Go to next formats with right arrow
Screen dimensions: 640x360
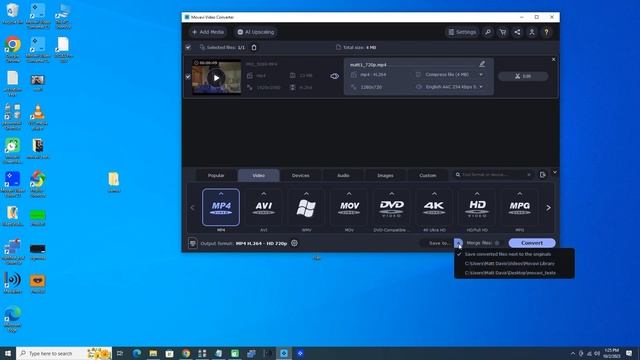[548, 208]
